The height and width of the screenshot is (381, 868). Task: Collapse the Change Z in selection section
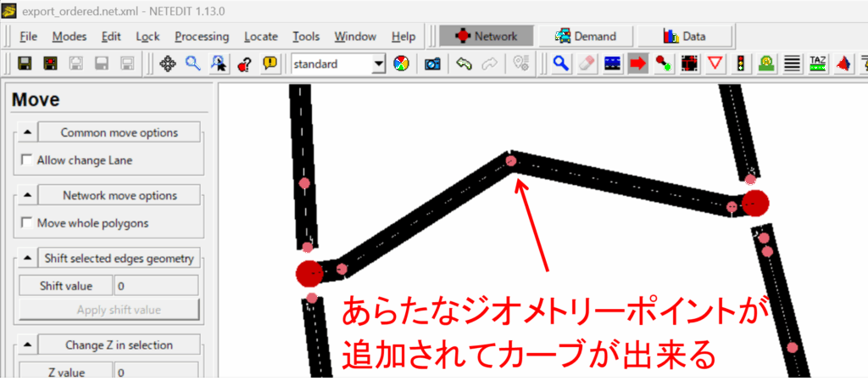[x=28, y=345]
